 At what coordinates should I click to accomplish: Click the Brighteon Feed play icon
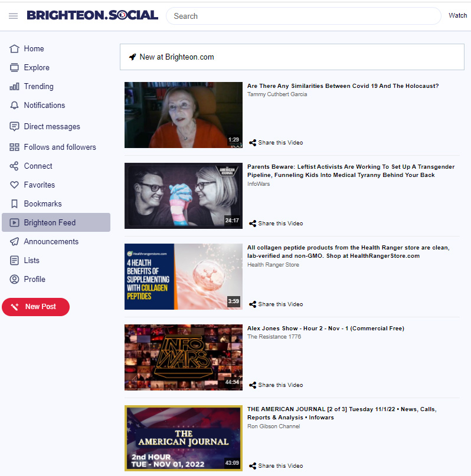(14, 222)
